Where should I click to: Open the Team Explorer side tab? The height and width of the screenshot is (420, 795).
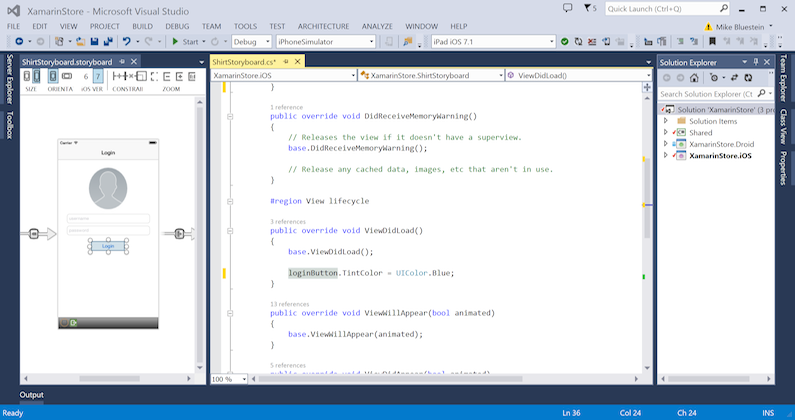(783, 78)
